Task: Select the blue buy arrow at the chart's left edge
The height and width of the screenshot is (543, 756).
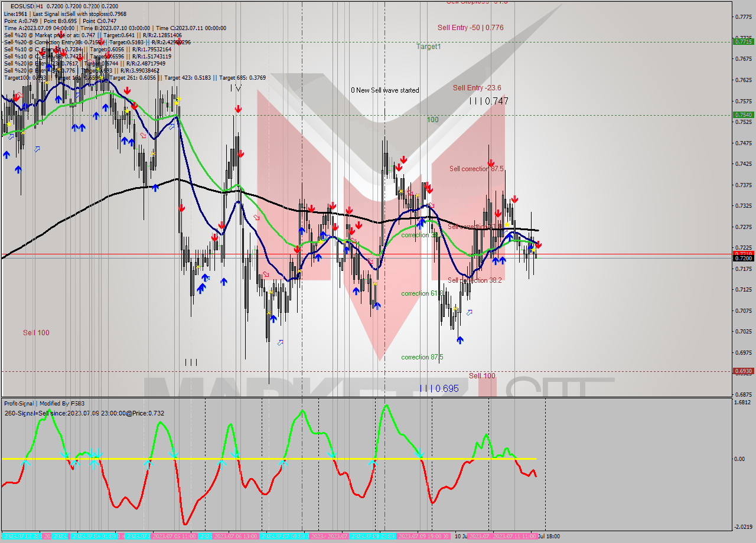Action: coord(5,155)
